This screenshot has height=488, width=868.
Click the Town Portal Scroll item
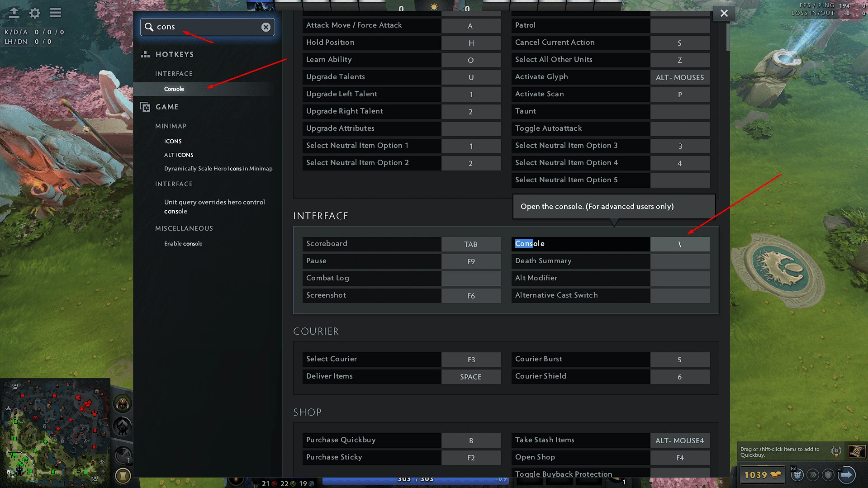[x=857, y=451]
